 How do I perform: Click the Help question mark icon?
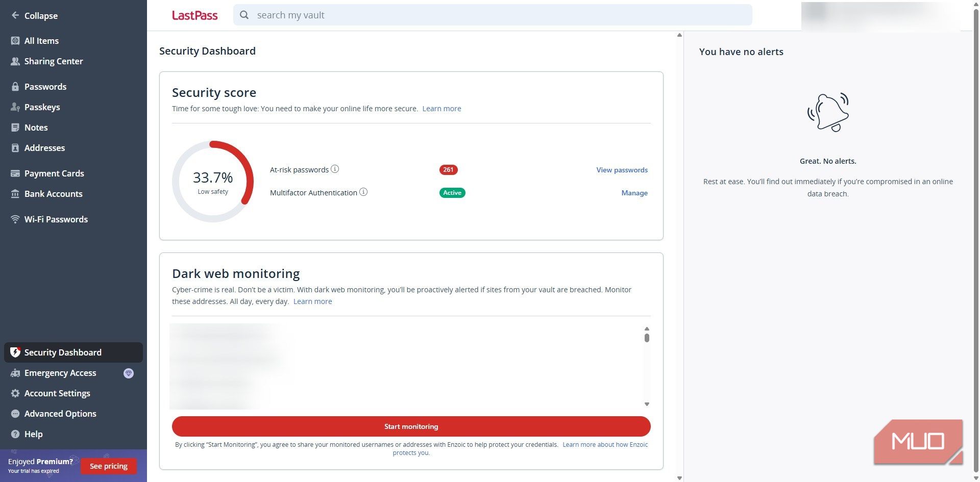(15, 434)
